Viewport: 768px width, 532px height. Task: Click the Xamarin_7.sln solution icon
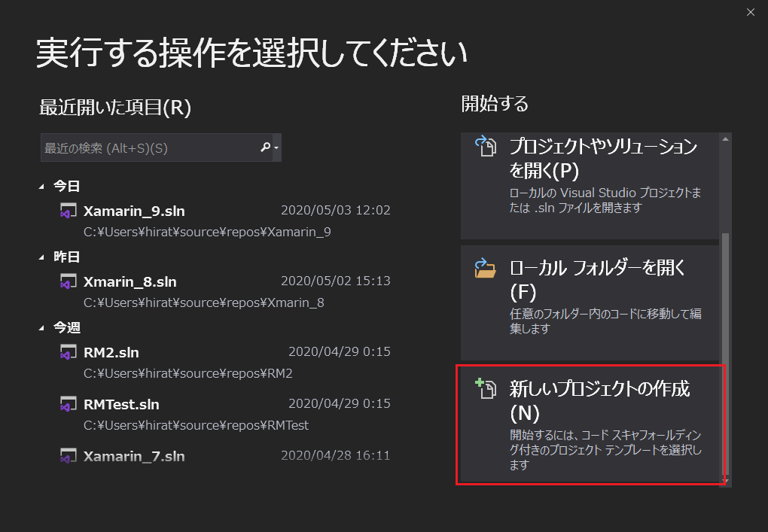point(68,456)
